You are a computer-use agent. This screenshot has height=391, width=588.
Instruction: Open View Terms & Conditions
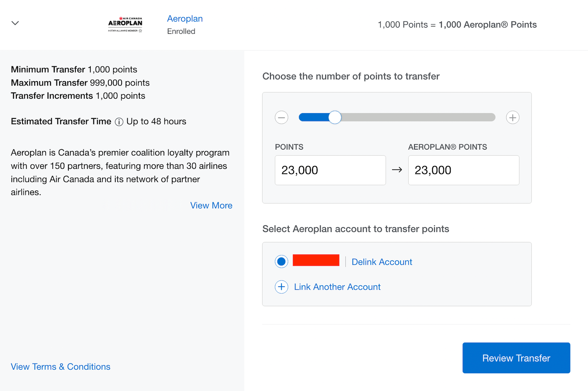coord(60,366)
